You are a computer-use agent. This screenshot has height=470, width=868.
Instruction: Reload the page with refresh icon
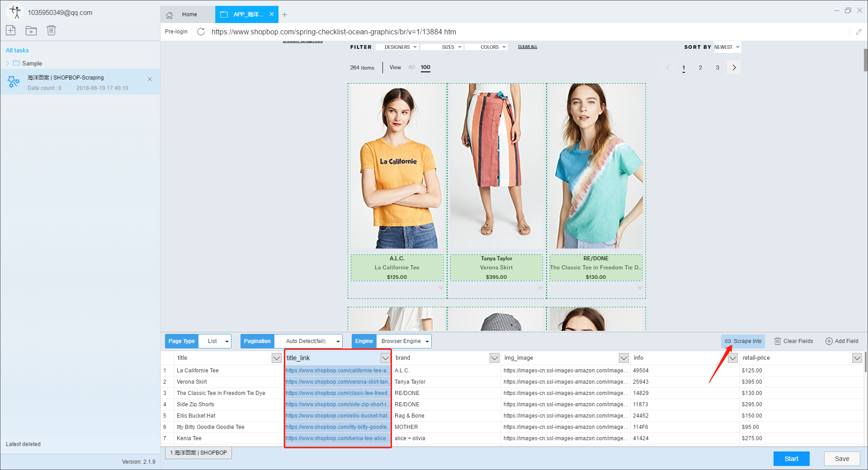point(201,32)
